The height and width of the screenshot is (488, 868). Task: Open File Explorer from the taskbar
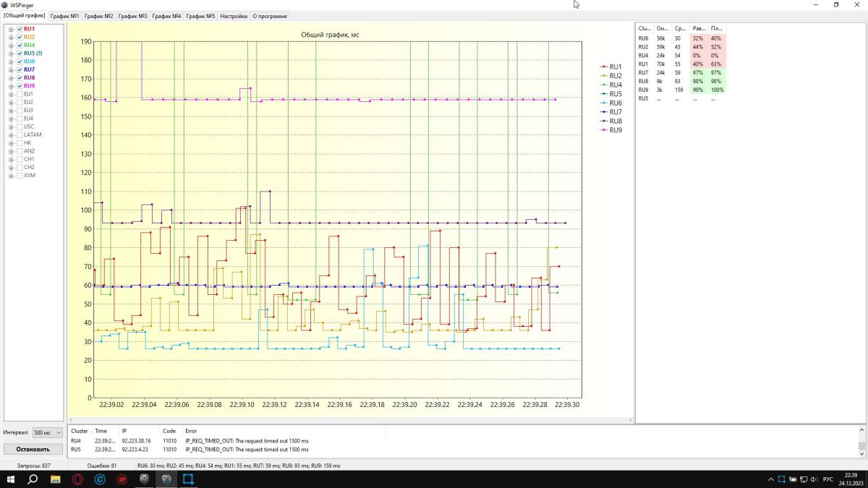[x=55, y=479]
